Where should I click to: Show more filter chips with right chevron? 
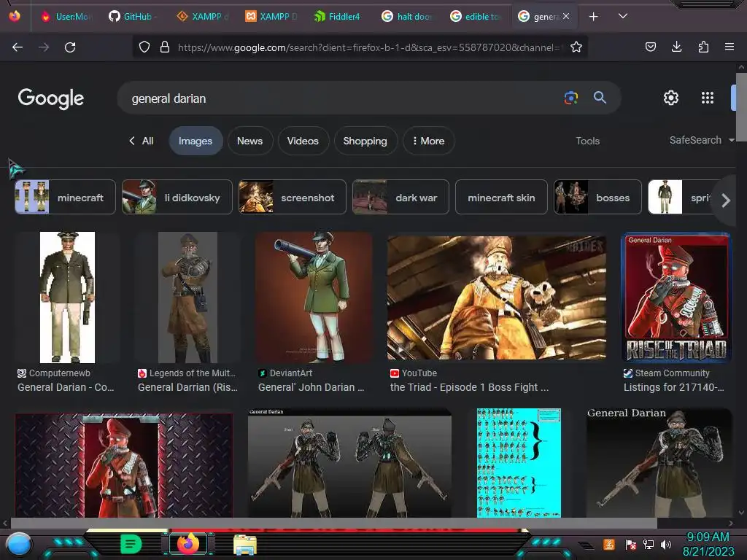tap(725, 201)
